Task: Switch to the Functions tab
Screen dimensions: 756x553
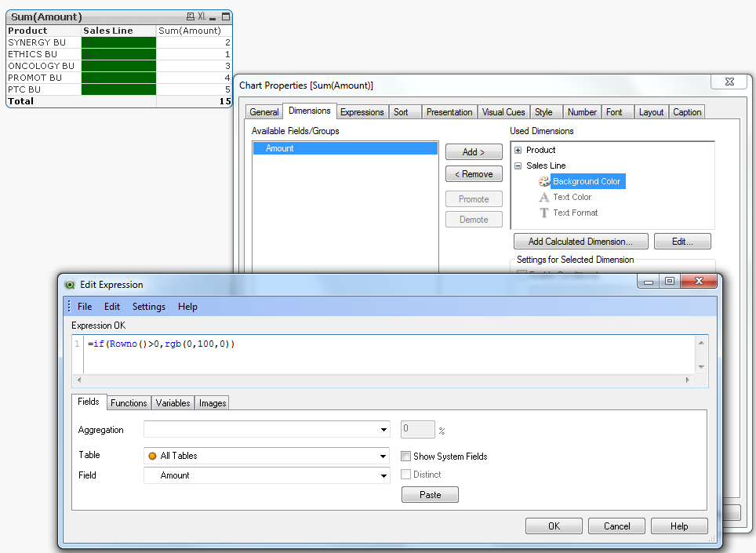Action: [129, 403]
